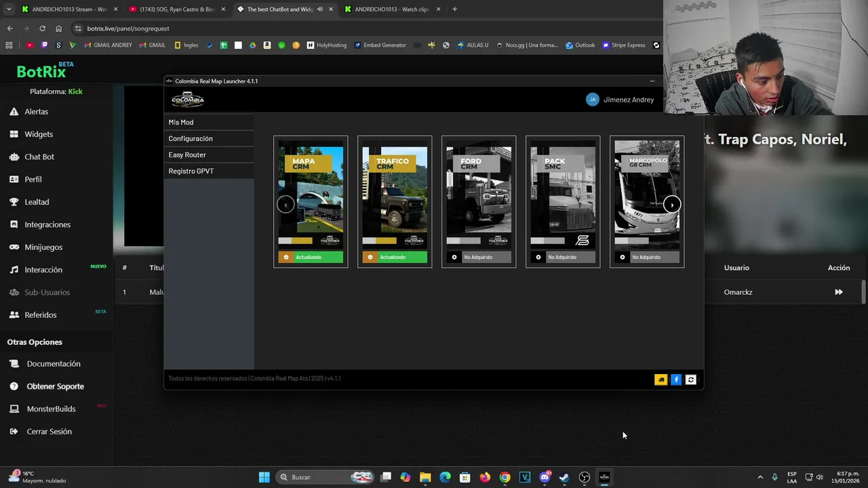This screenshot has height=488, width=868.
Task: Click the BotRix page vertical scrollbar
Action: (x=864, y=292)
